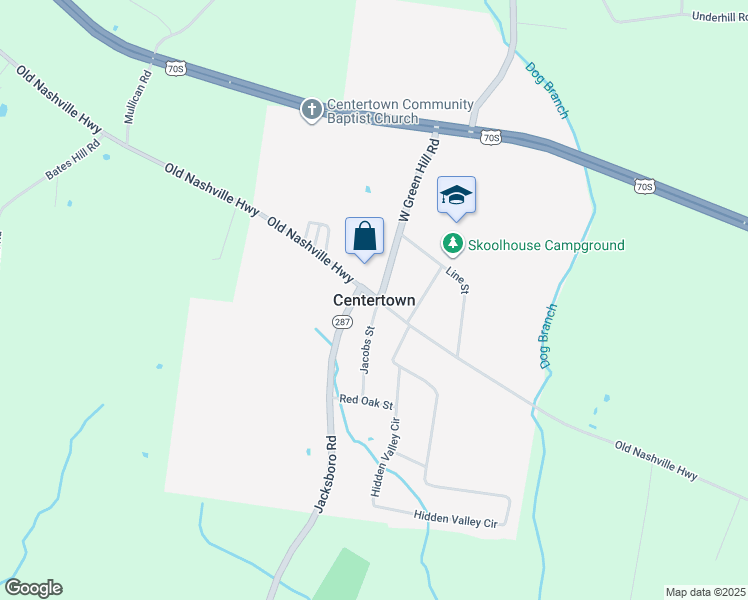Screen dimensions: 748x600
Task: Click the Line St label
Action: [457, 280]
